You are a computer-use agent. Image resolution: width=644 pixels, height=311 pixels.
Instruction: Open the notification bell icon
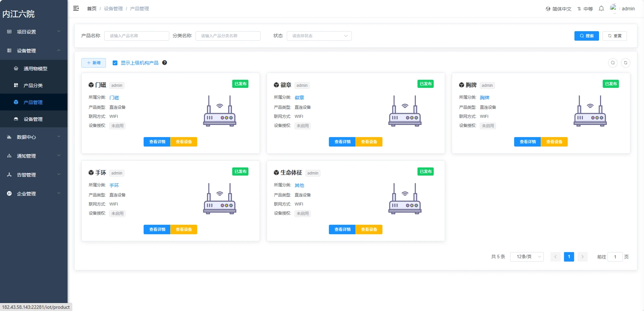[601, 8]
